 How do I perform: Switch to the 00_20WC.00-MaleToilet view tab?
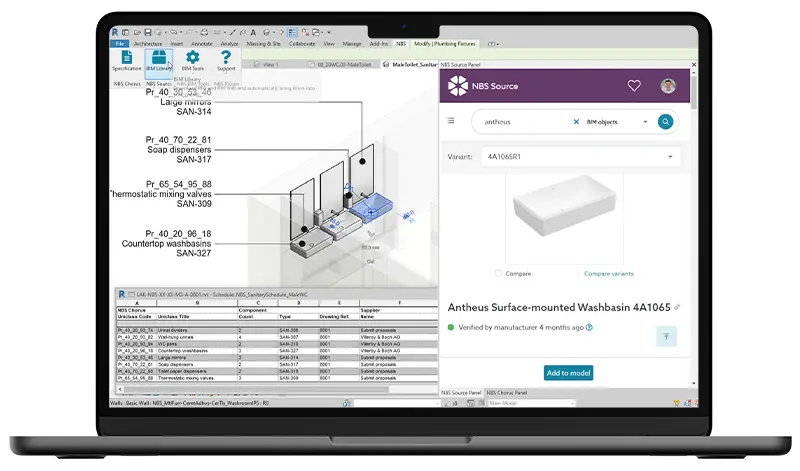(x=340, y=65)
